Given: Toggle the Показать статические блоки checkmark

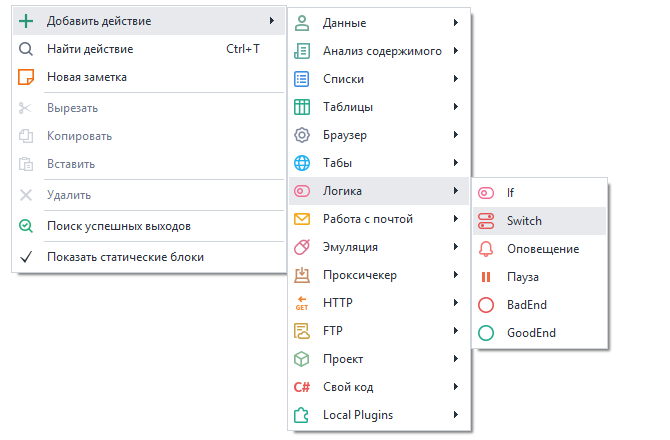Looking at the screenshot, I should pos(26,257).
